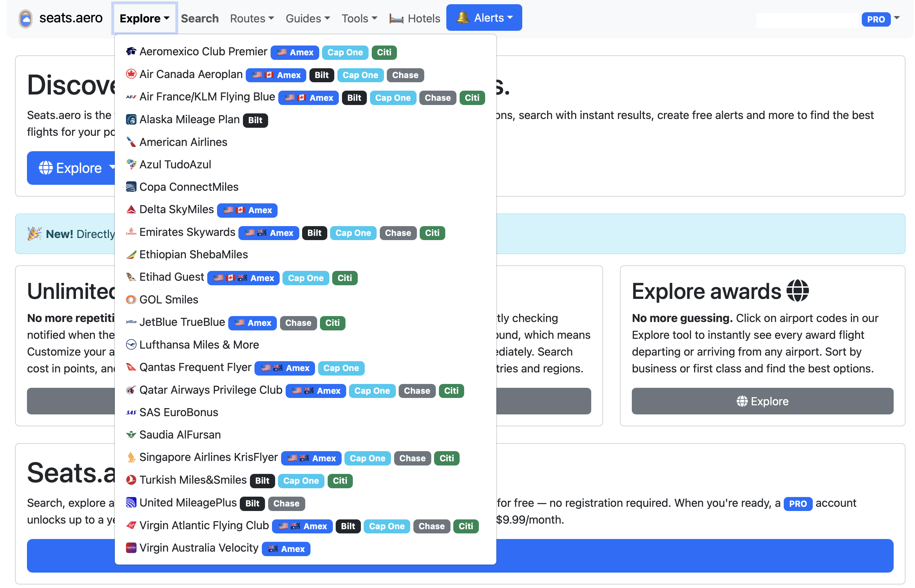
Task: Click Cap One badge next to Qantas
Action: click(x=341, y=368)
